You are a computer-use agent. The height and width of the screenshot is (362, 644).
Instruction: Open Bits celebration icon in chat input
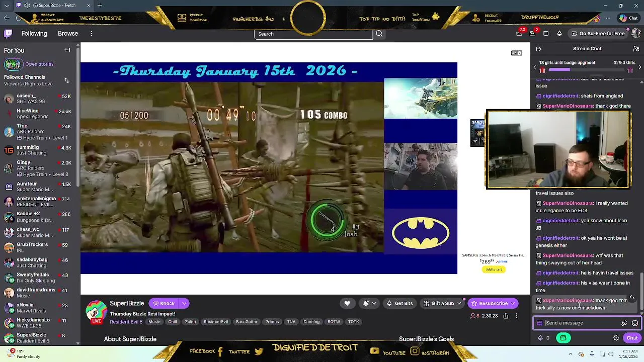click(624, 323)
